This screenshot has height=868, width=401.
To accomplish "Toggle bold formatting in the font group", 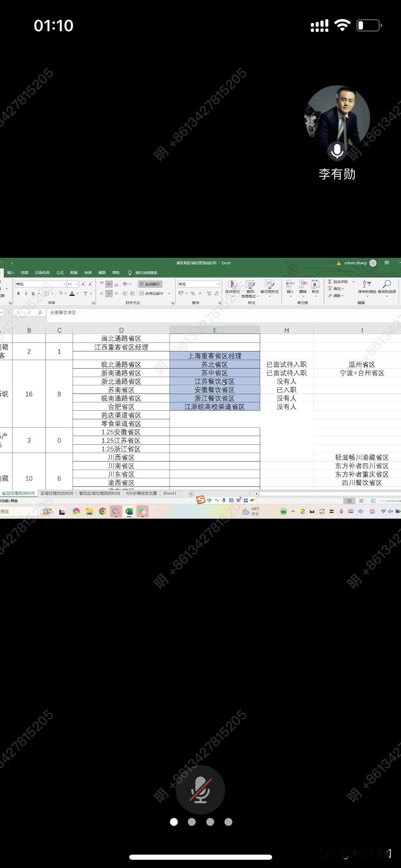I will [x=19, y=293].
